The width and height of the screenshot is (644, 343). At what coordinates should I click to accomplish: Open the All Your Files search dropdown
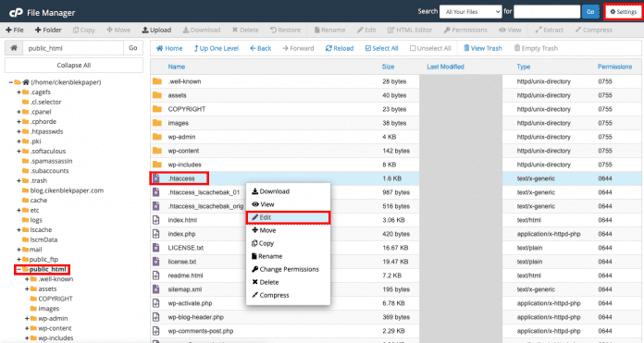471,12
